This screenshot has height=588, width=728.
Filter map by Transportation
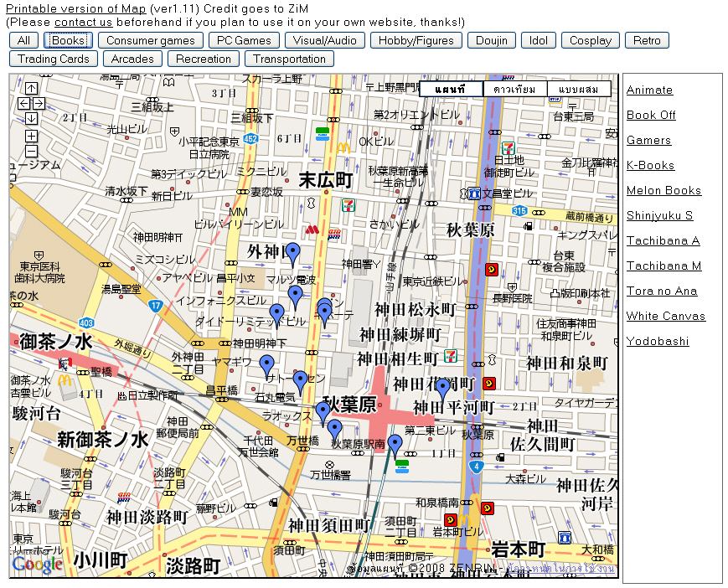pyautogui.click(x=289, y=59)
